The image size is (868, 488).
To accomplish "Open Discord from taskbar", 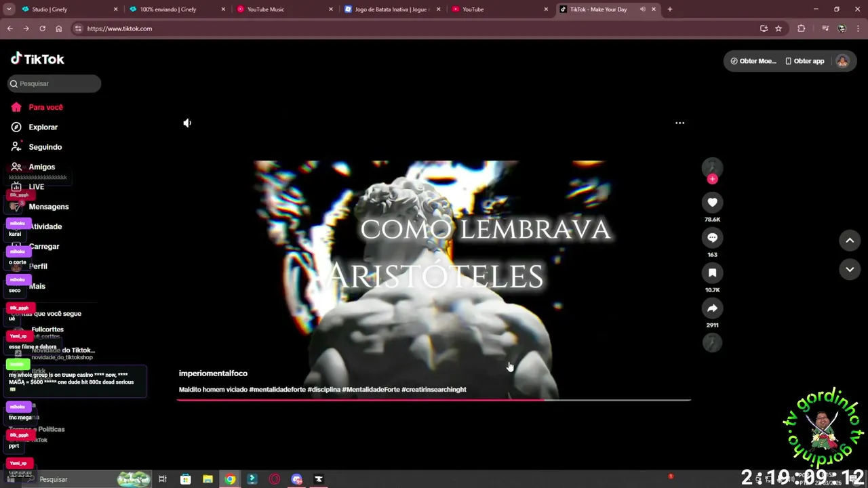I will click(x=296, y=479).
